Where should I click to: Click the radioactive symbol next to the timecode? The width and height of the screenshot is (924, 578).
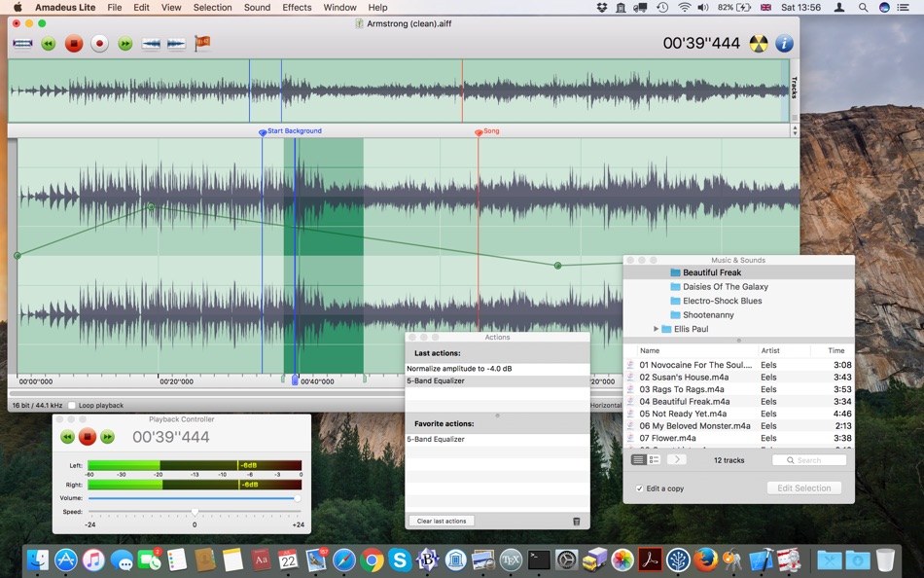tap(758, 43)
